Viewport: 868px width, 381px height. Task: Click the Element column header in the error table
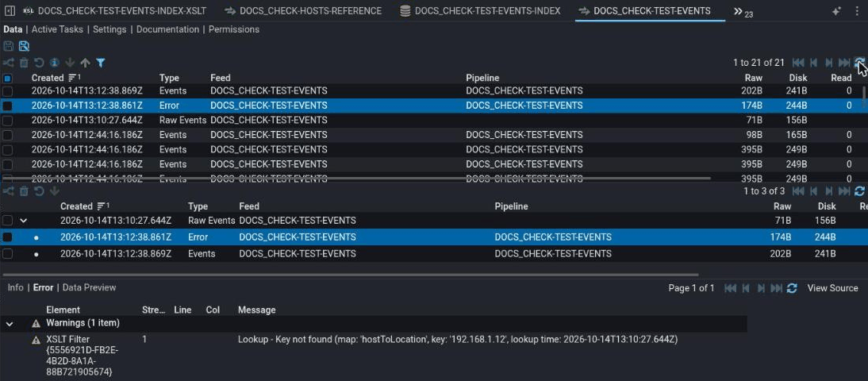[x=63, y=310]
